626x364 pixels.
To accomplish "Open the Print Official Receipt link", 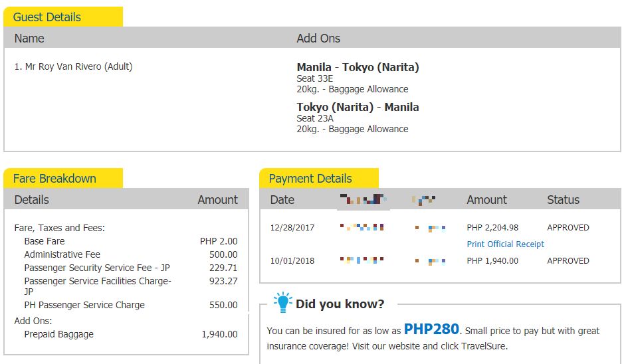I will [x=505, y=244].
